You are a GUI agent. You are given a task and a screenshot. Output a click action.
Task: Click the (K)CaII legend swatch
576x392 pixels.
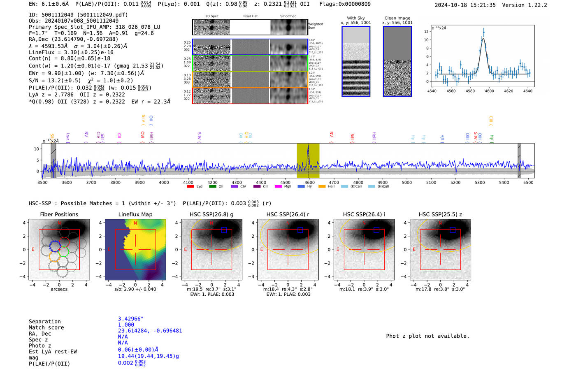point(344,186)
